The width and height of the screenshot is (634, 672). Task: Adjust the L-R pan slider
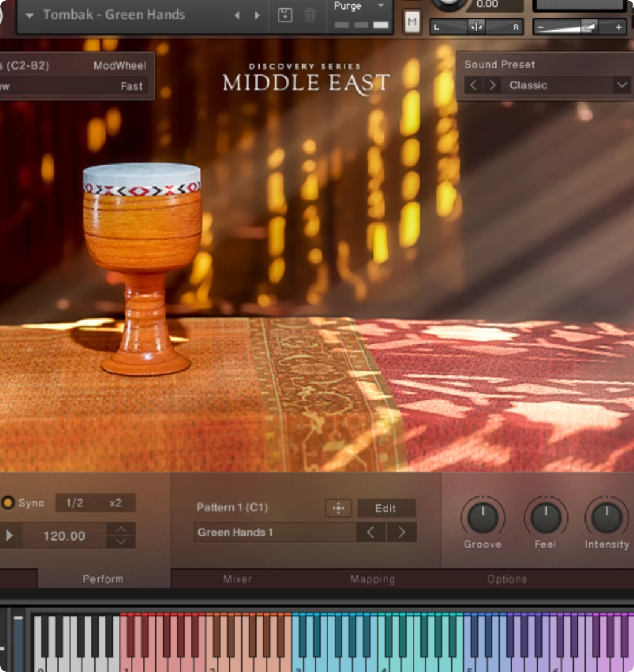coord(476,27)
